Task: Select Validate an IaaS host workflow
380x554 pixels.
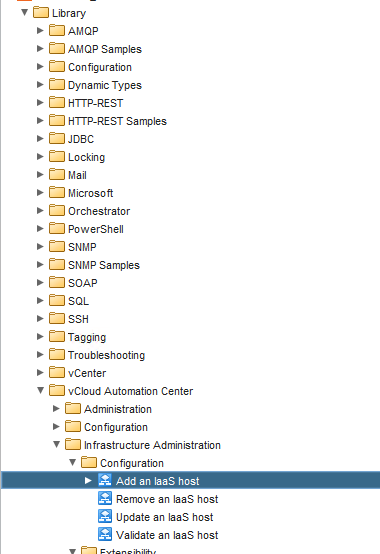Action: tap(167, 535)
